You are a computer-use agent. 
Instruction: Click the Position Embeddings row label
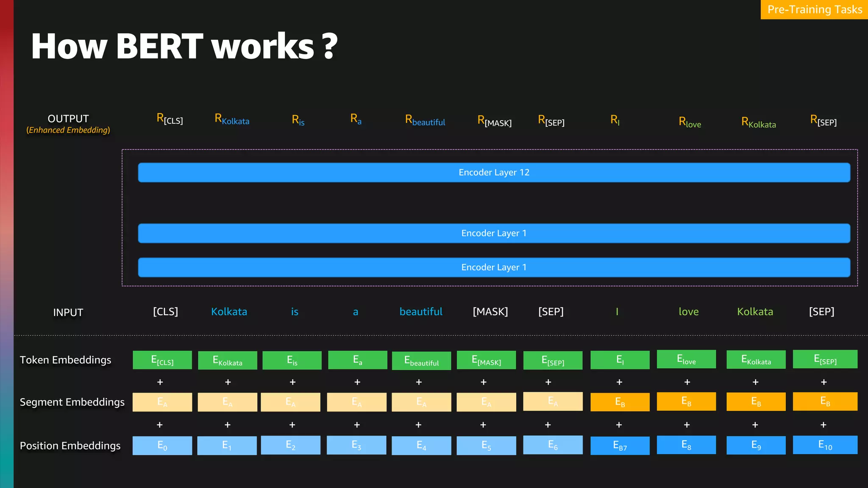coord(70,446)
